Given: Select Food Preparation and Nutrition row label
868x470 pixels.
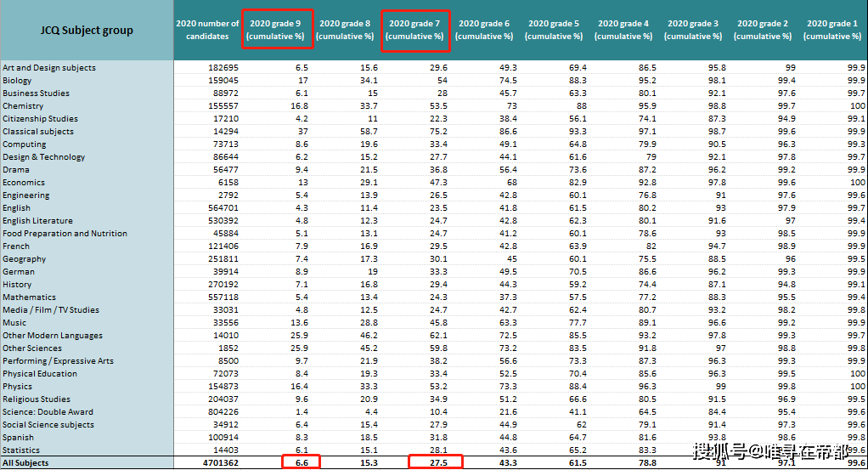Looking at the screenshot, I should [x=65, y=234].
